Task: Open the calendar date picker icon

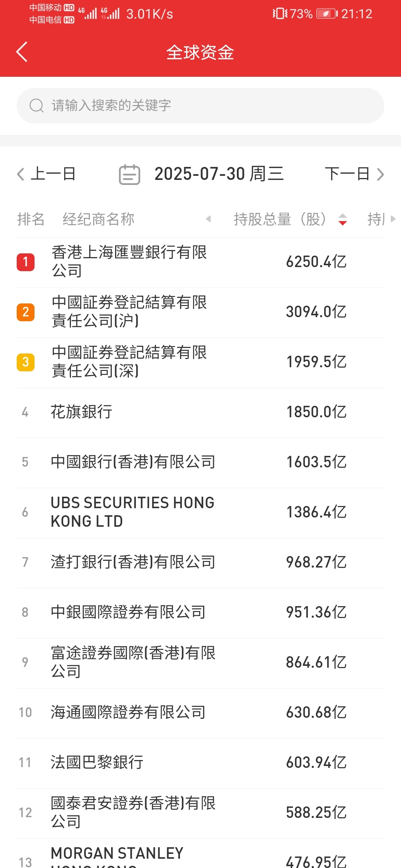Action: (129, 174)
